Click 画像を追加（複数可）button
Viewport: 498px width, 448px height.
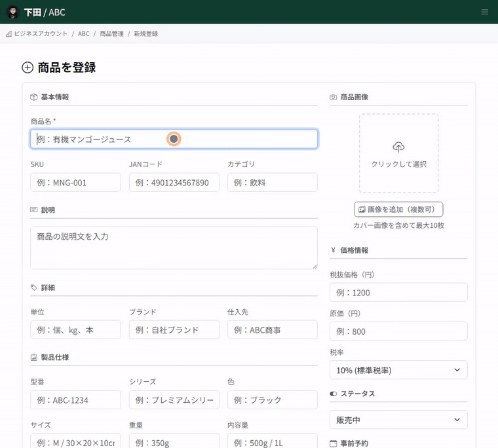tap(398, 210)
